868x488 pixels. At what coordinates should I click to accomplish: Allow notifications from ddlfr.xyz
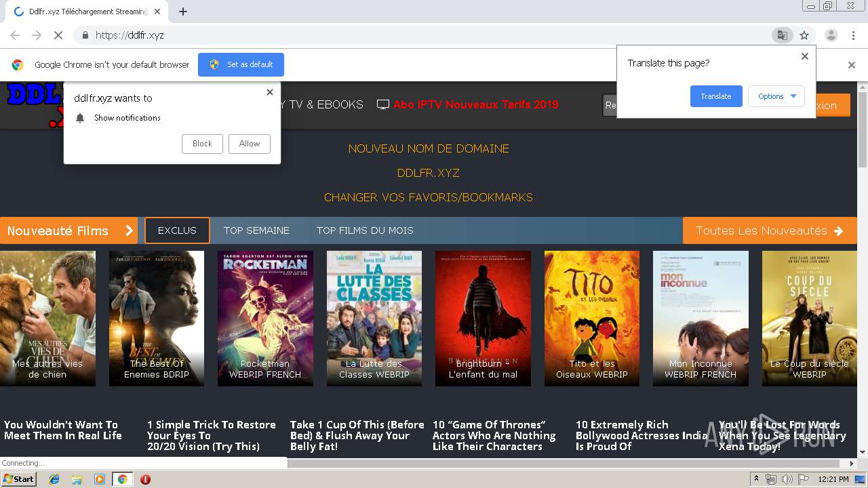pyautogui.click(x=250, y=144)
